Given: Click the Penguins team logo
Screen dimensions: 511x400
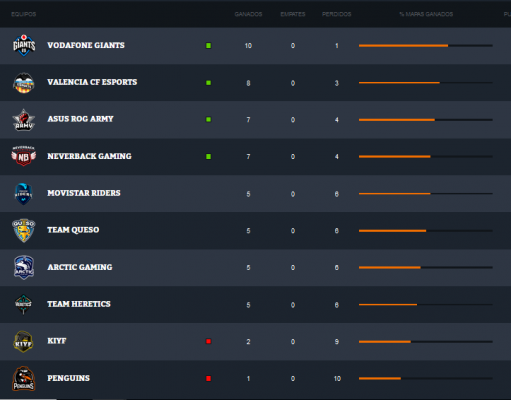Looking at the screenshot, I should (24, 378).
